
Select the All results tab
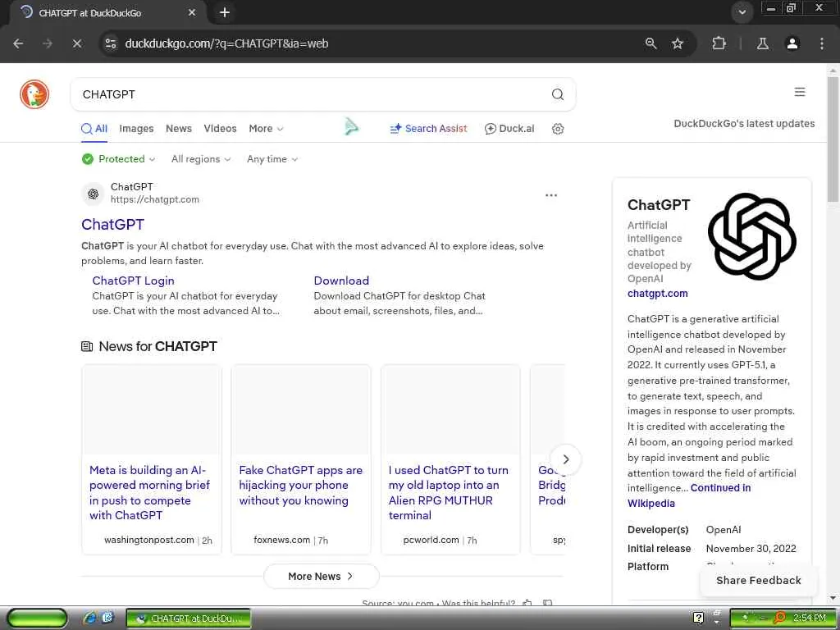coord(94,129)
